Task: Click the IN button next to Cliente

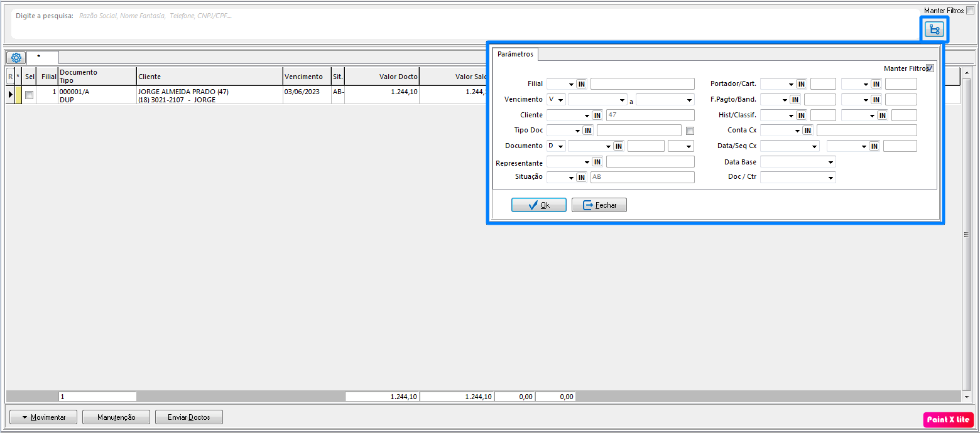Action: [597, 115]
